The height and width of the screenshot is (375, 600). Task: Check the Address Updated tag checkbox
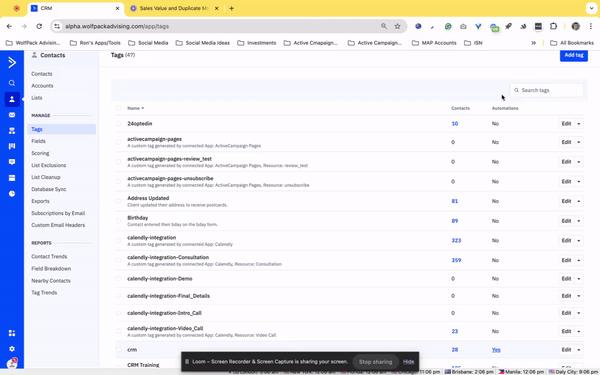tap(119, 201)
